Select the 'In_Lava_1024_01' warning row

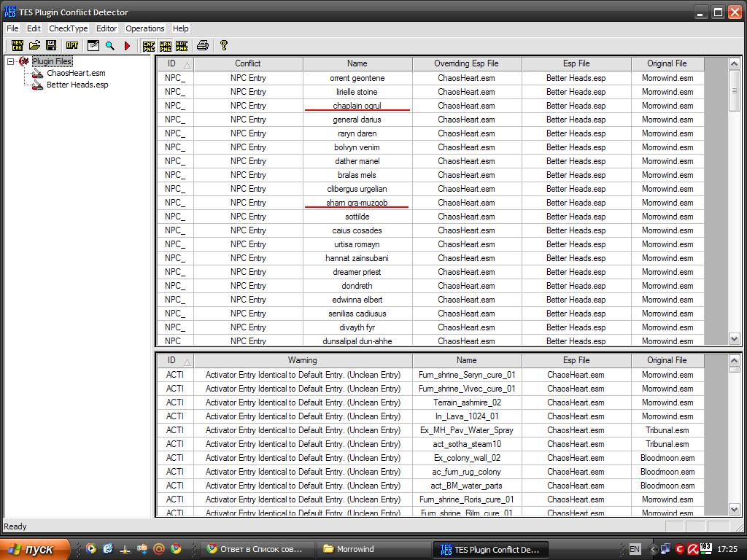[x=430, y=416]
